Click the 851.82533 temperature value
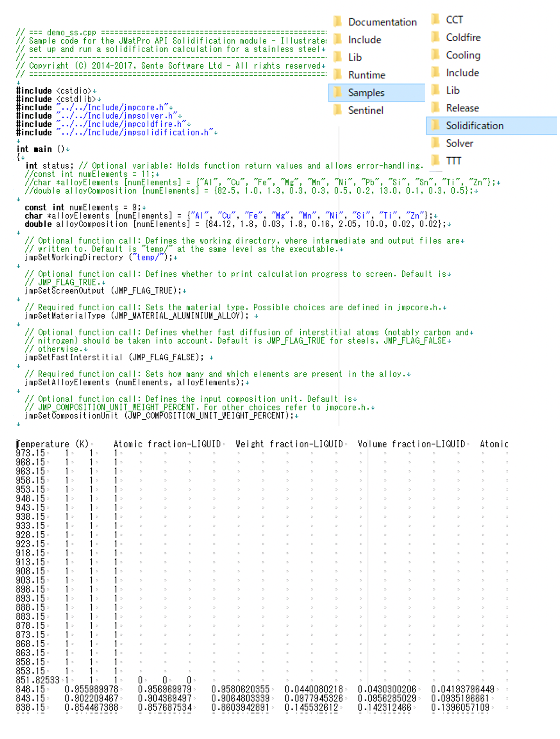 38,681
